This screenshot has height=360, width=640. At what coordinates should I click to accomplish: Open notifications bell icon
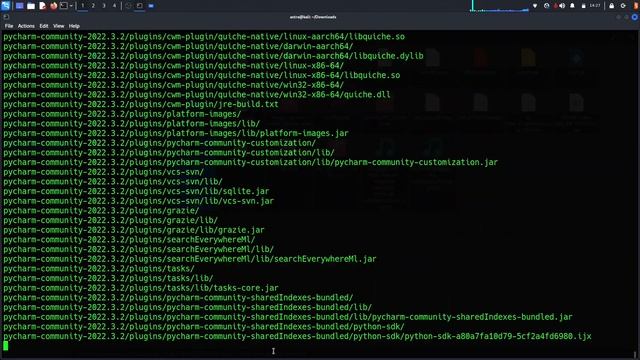point(572,6)
